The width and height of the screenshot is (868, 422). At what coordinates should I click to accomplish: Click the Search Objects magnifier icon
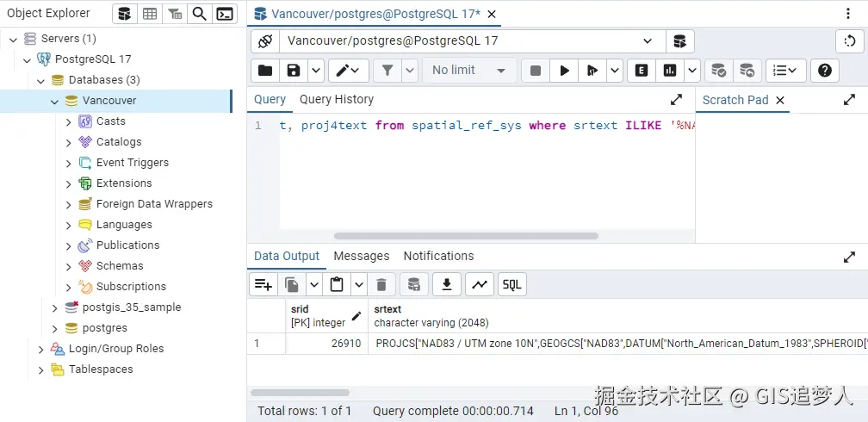[199, 14]
